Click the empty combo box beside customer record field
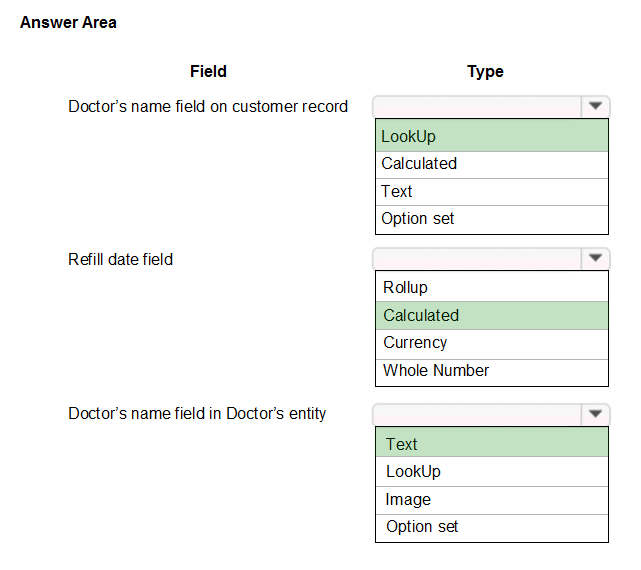The image size is (641, 570). point(477,107)
